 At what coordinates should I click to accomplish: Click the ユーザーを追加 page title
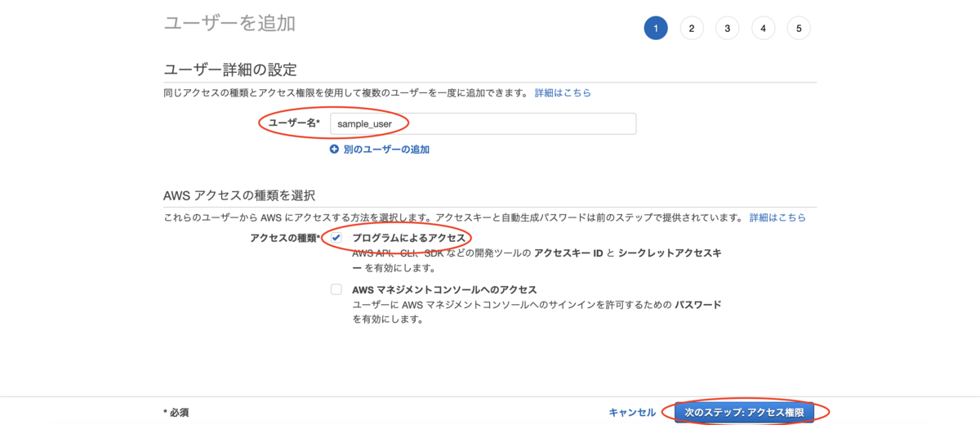point(229,23)
